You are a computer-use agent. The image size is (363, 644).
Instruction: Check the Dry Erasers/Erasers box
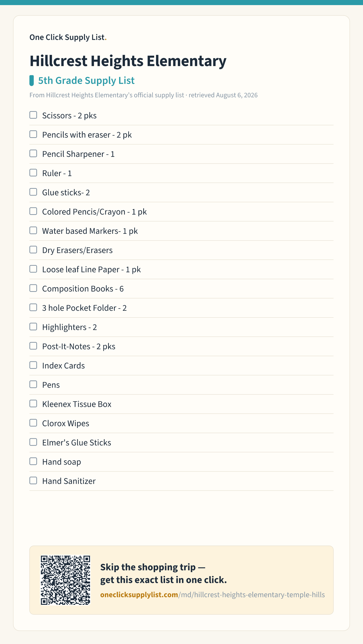pyautogui.click(x=33, y=250)
